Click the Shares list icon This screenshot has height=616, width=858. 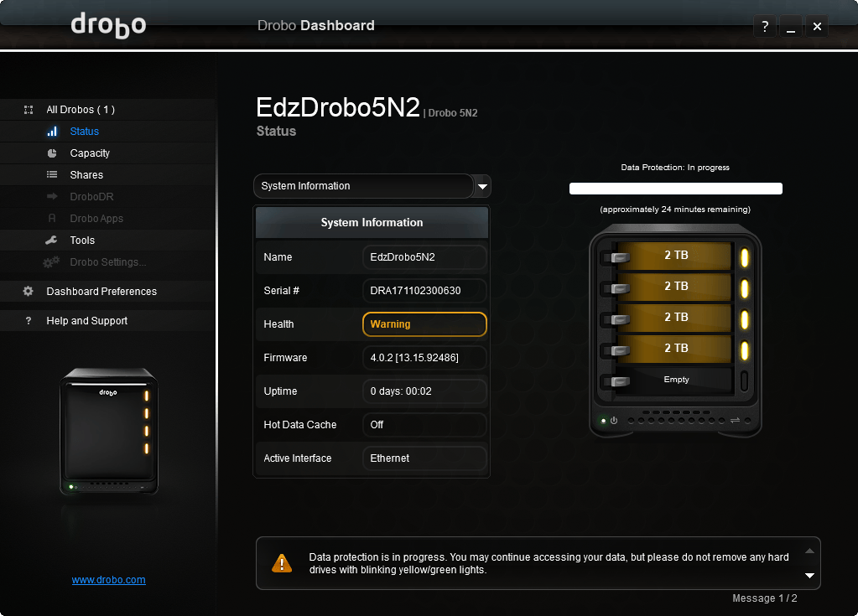tap(52, 175)
